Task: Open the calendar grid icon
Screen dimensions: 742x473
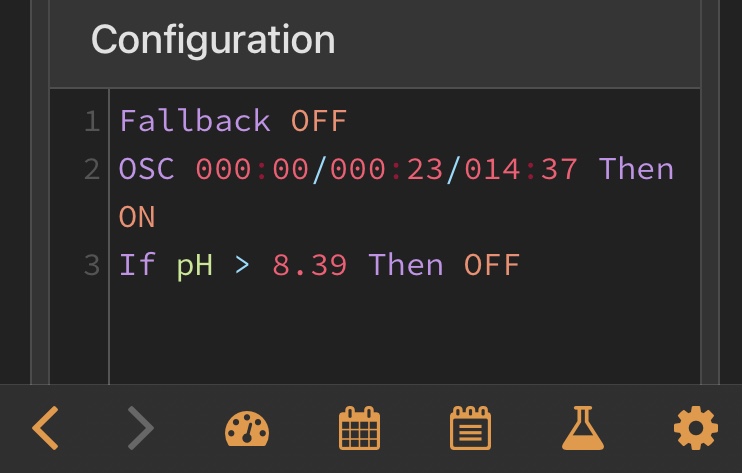Action: [x=360, y=429]
